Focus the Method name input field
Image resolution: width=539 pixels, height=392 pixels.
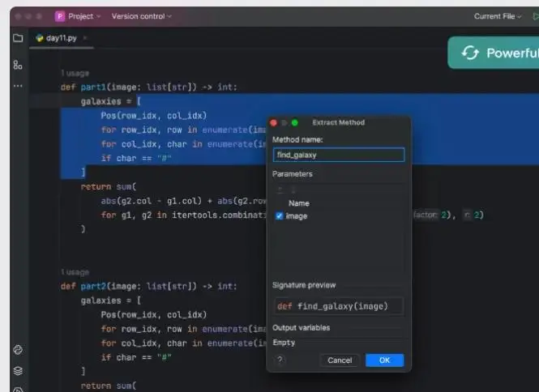click(339, 155)
